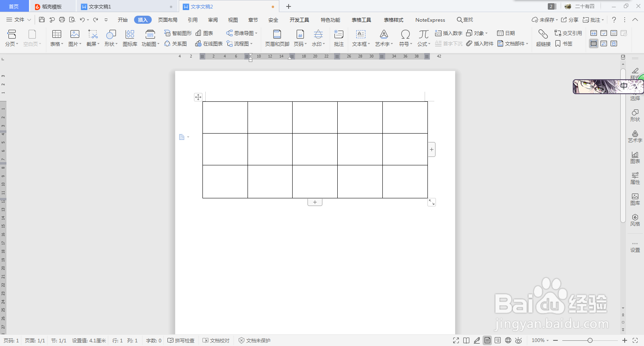Open the 开始 Home ribbon tab

point(123,20)
